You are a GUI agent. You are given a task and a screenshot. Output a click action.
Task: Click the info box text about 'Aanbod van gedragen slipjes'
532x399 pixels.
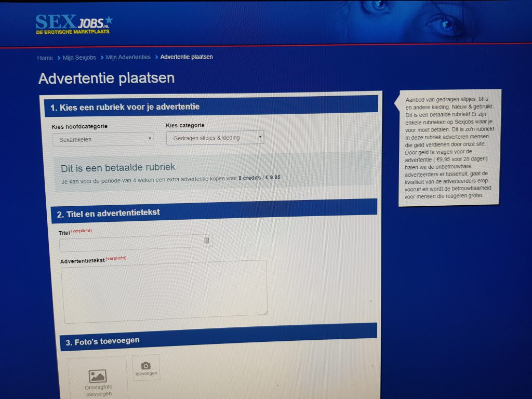(x=448, y=148)
